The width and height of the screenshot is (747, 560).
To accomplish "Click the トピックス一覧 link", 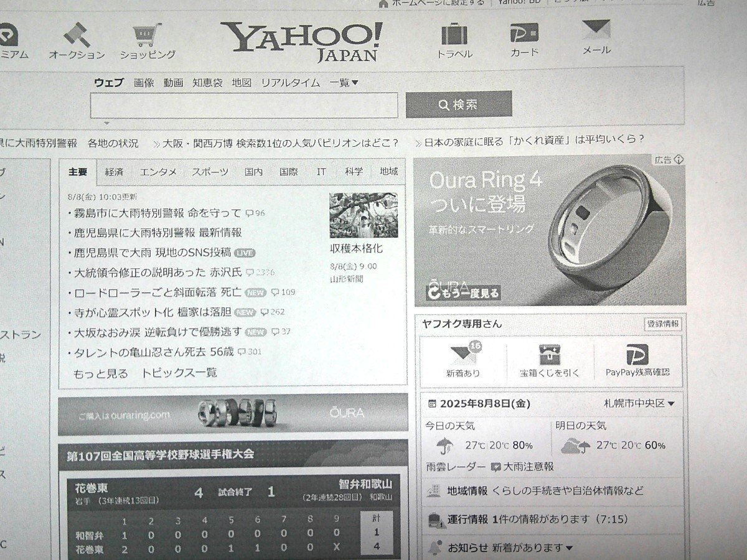I will (180, 373).
